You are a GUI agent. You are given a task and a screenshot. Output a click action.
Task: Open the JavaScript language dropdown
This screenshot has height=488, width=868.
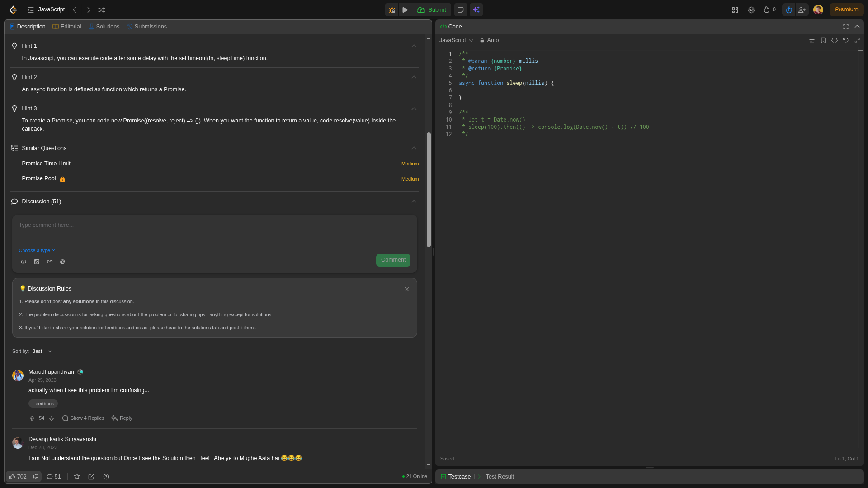(x=456, y=40)
